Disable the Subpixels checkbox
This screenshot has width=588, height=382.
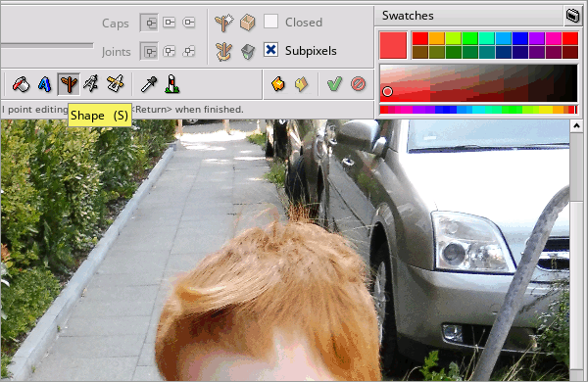(x=270, y=50)
